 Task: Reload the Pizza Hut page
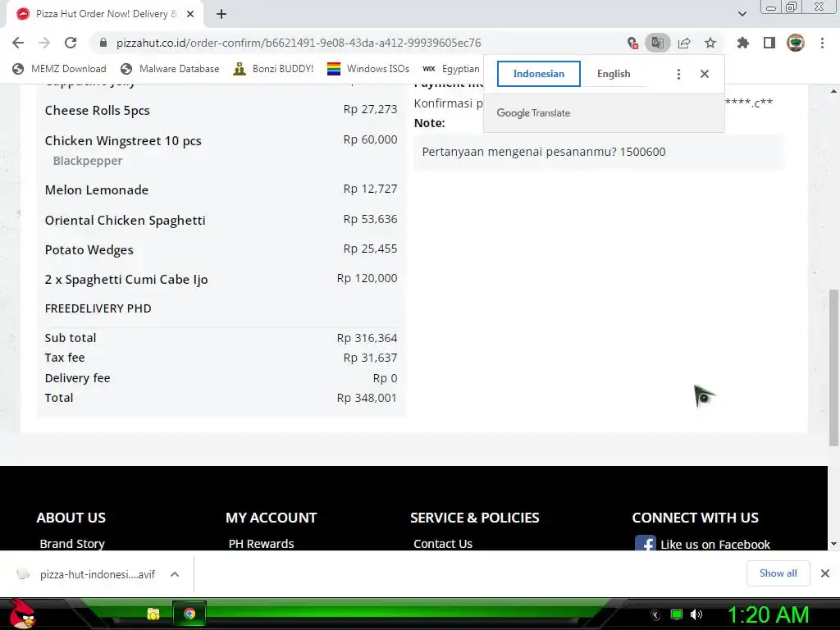71,43
